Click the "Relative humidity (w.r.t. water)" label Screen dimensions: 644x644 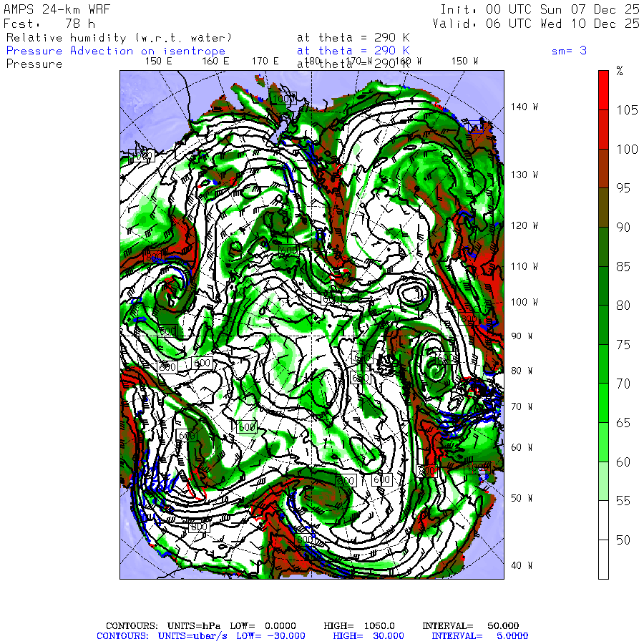coord(119,38)
